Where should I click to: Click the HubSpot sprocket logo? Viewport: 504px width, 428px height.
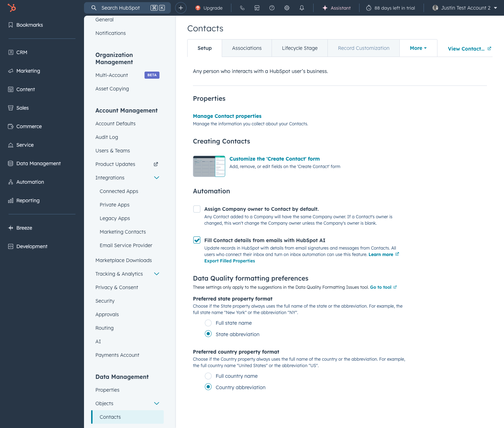click(12, 7)
